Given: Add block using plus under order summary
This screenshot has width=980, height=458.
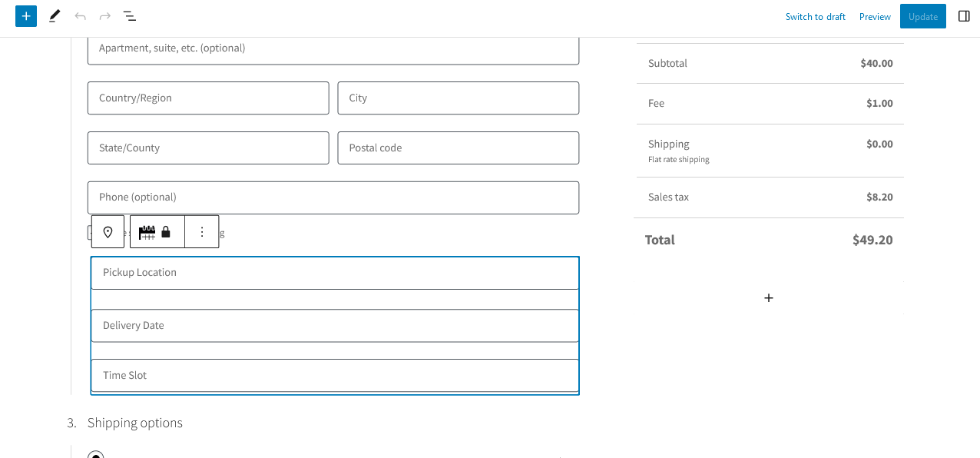Looking at the screenshot, I should (x=769, y=298).
